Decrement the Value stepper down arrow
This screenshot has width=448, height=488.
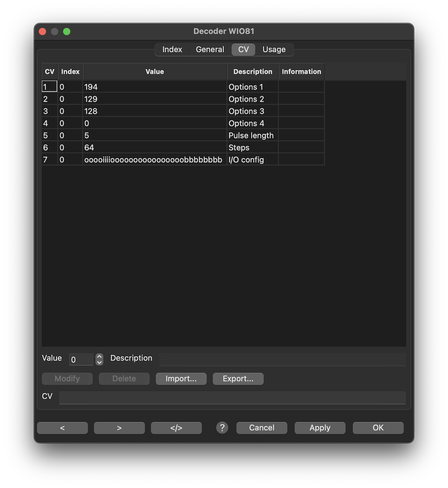99,362
